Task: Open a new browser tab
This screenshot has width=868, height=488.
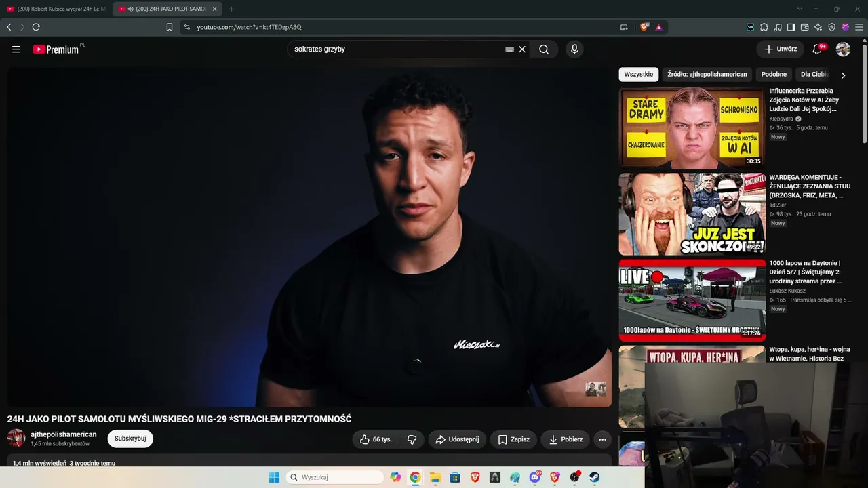Action: click(231, 9)
